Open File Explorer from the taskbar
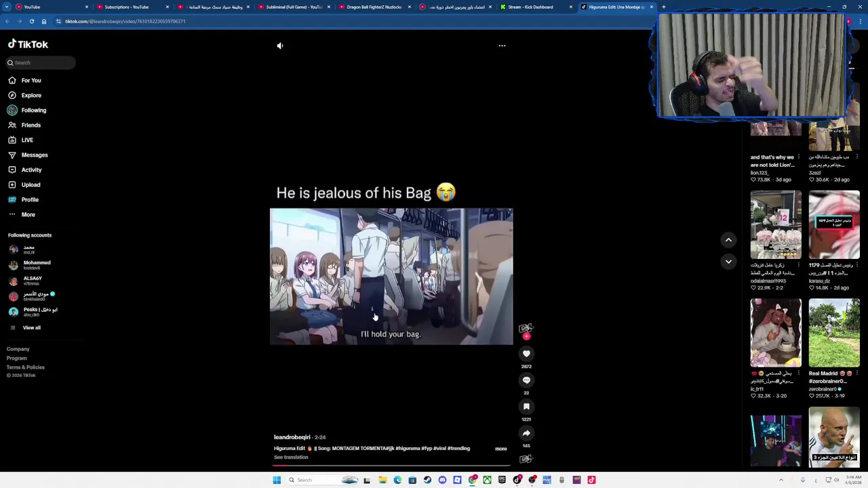The width and height of the screenshot is (868, 488). pos(382,480)
